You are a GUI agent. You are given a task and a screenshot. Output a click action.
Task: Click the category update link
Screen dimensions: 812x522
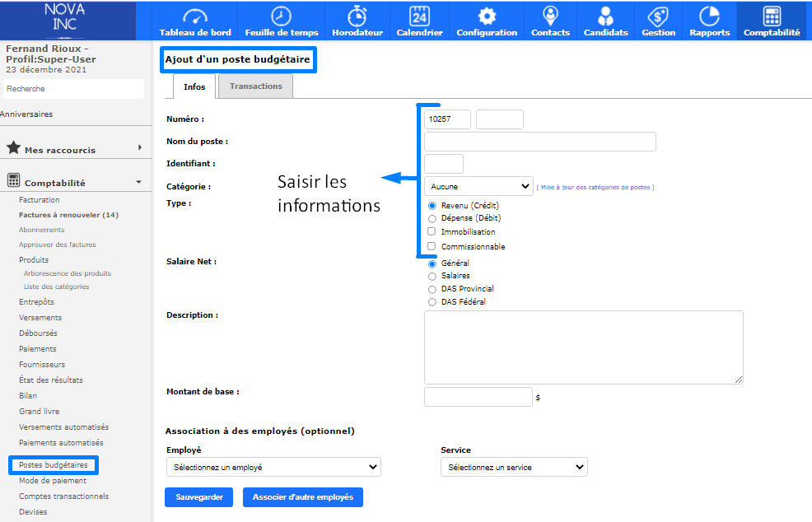595,188
